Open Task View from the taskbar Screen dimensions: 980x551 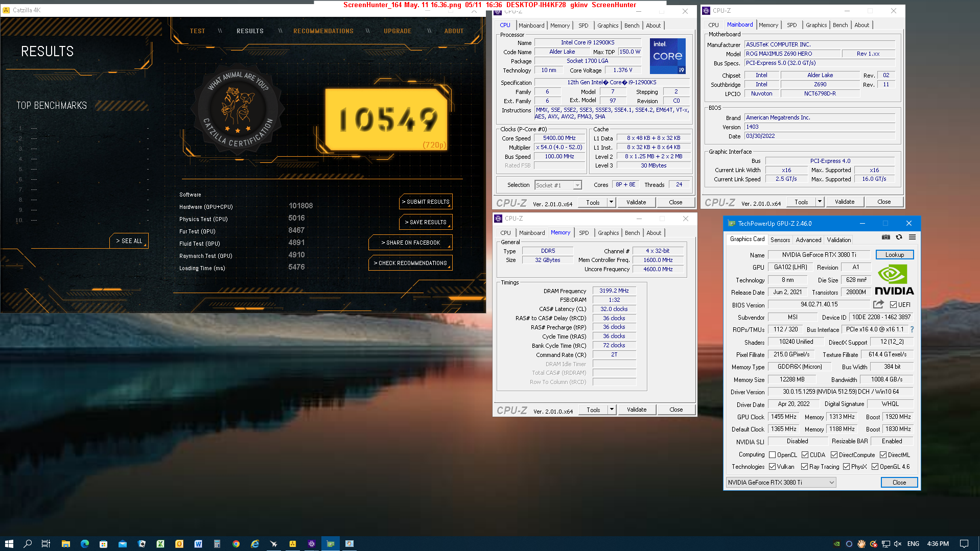(46, 544)
